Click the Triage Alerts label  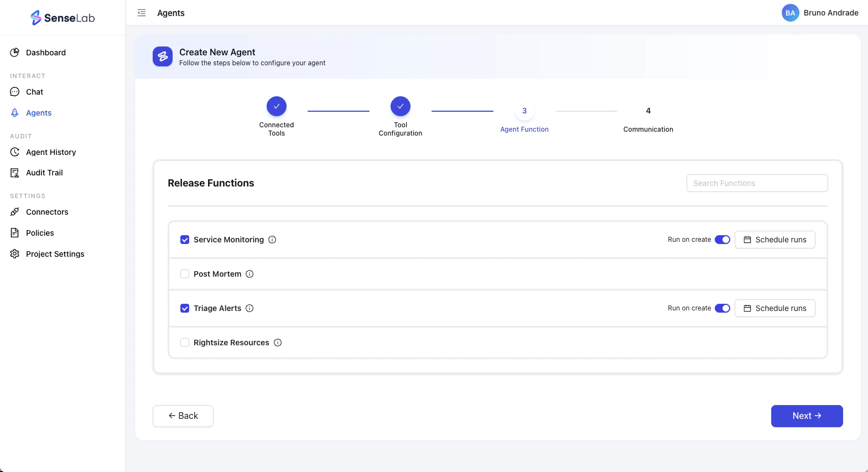(217, 308)
